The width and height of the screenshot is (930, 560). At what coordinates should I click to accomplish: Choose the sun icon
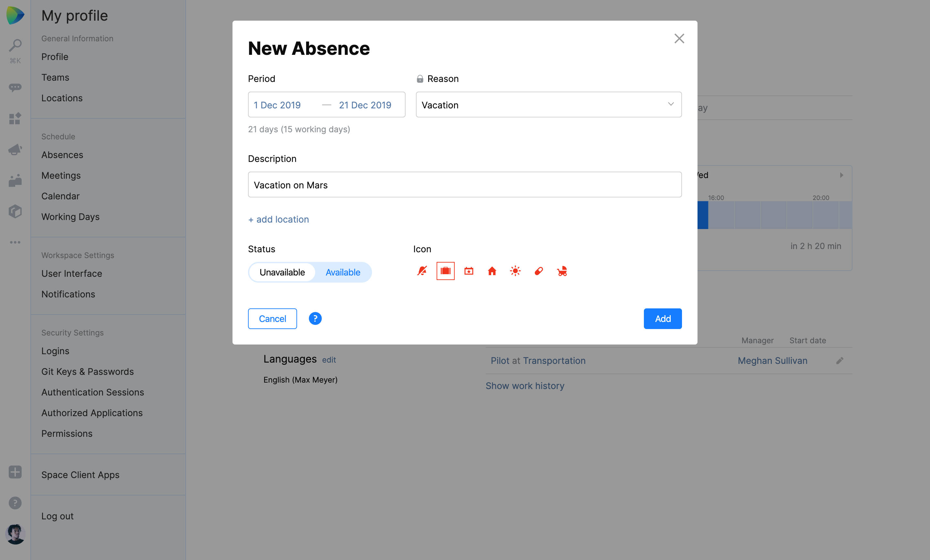coord(515,271)
